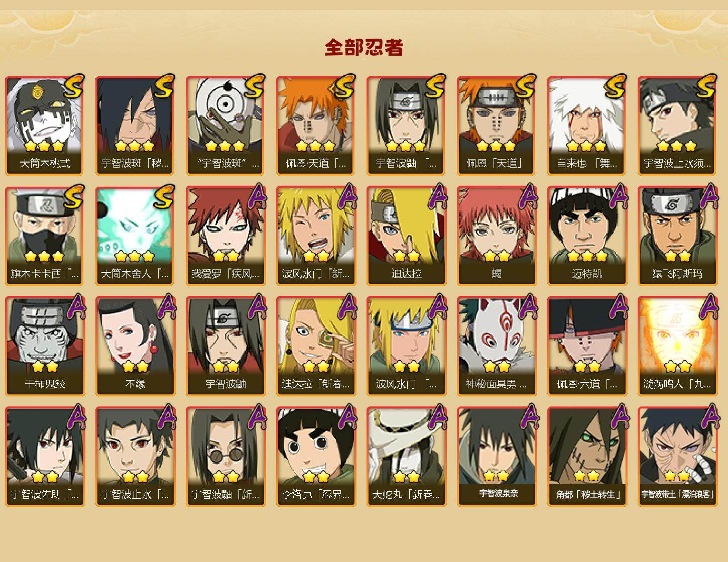This screenshot has height=562, width=728.
Task: Click the 全部忍者 heading
Action: tap(364, 47)
